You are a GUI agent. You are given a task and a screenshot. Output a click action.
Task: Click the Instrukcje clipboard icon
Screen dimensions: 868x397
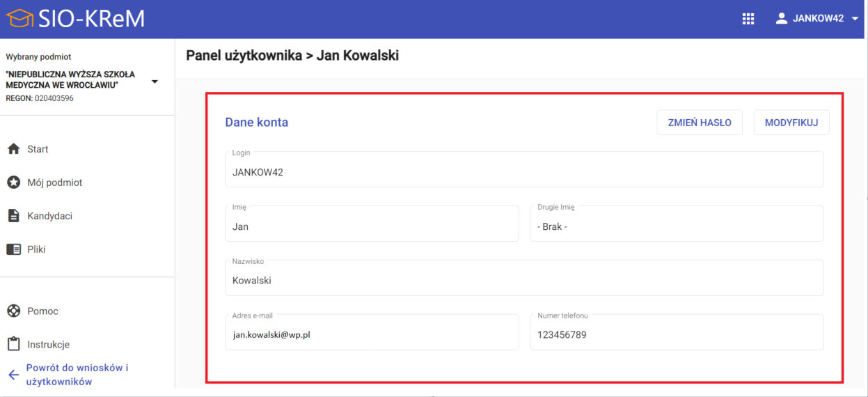(x=13, y=344)
